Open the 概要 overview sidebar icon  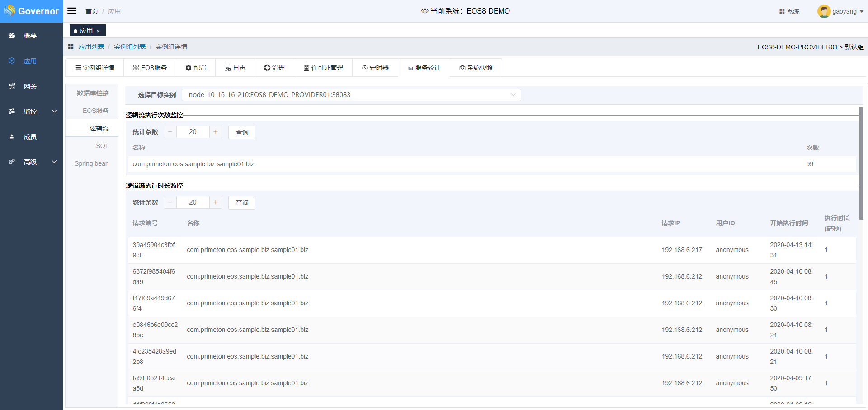pyautogui.click(x=12, y=36)
